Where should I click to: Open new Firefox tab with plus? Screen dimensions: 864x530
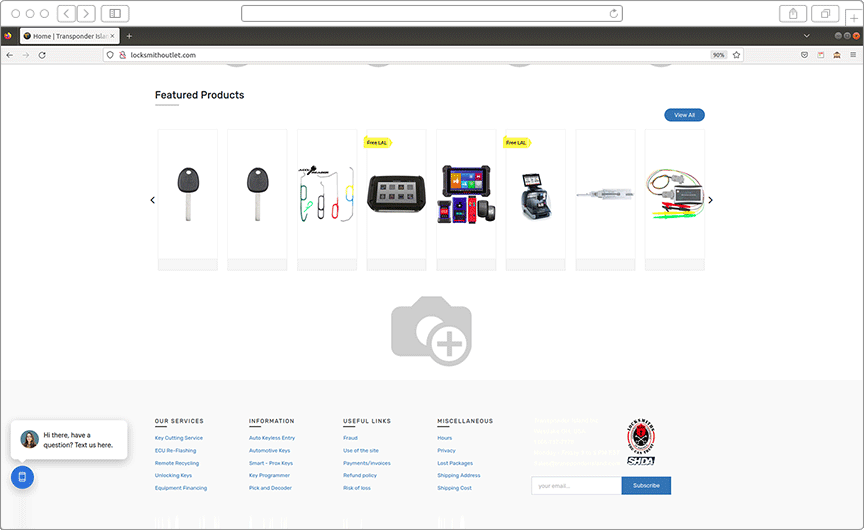click(129, 36)
